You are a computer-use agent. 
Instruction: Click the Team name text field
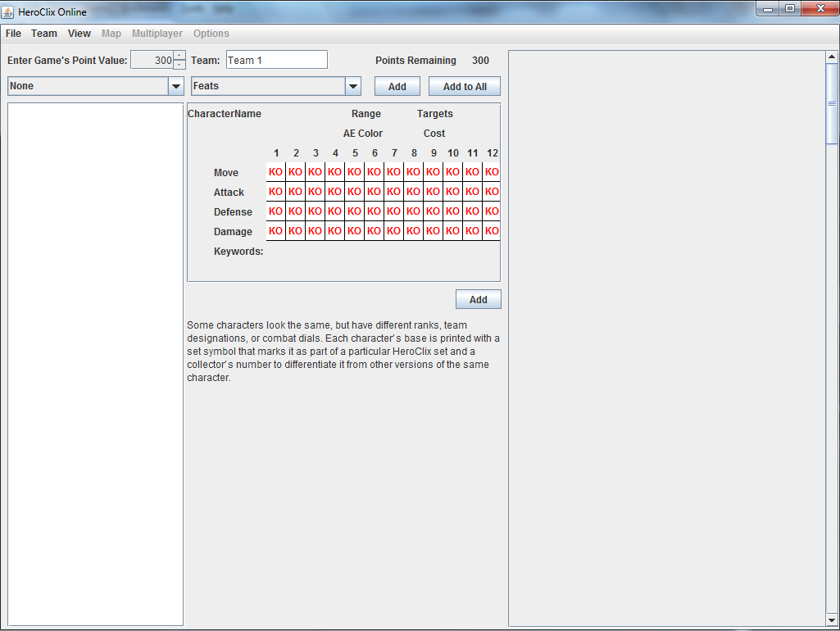(276, 60)
